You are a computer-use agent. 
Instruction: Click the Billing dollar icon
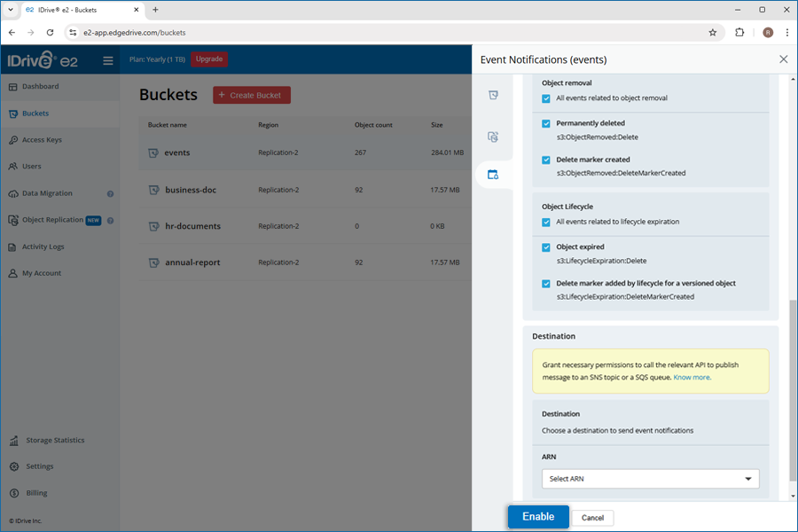coord(14,493)
